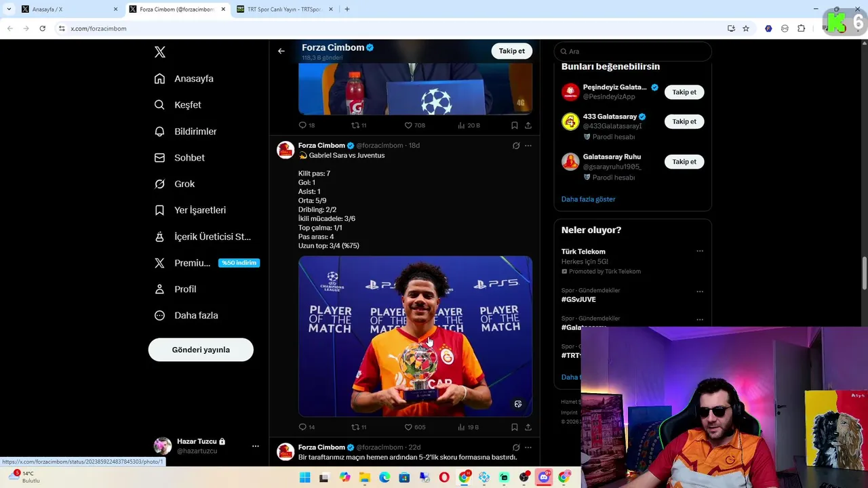Open Türk Telekom promoted trend

click(x=583, y=251)
